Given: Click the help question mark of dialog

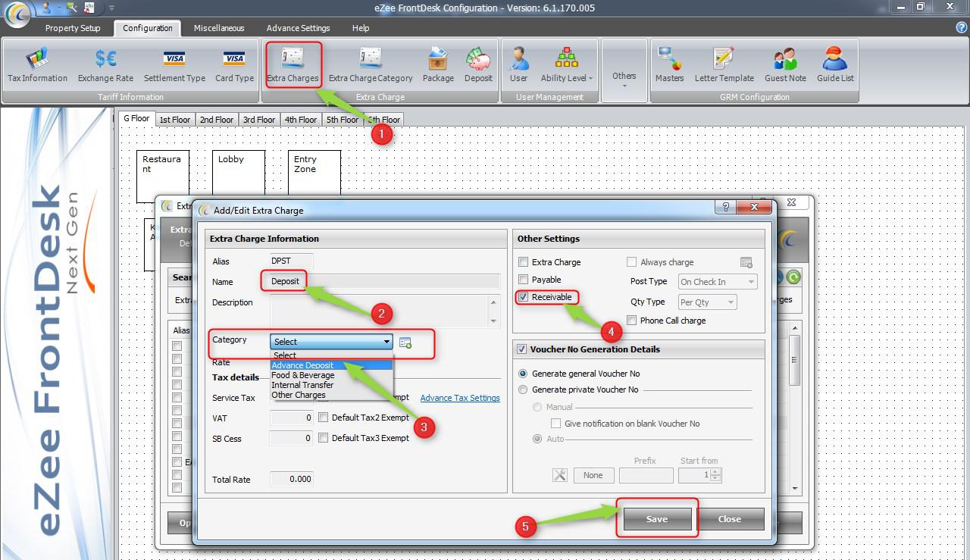Looking at the screenshot, I should pyautogui.click(x=726, y=207).
